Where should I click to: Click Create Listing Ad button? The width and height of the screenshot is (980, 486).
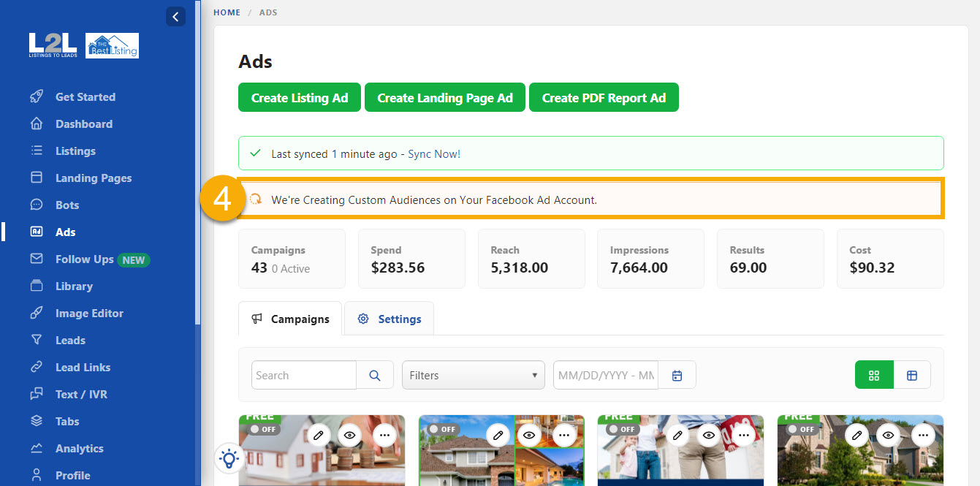pos(300,98)
